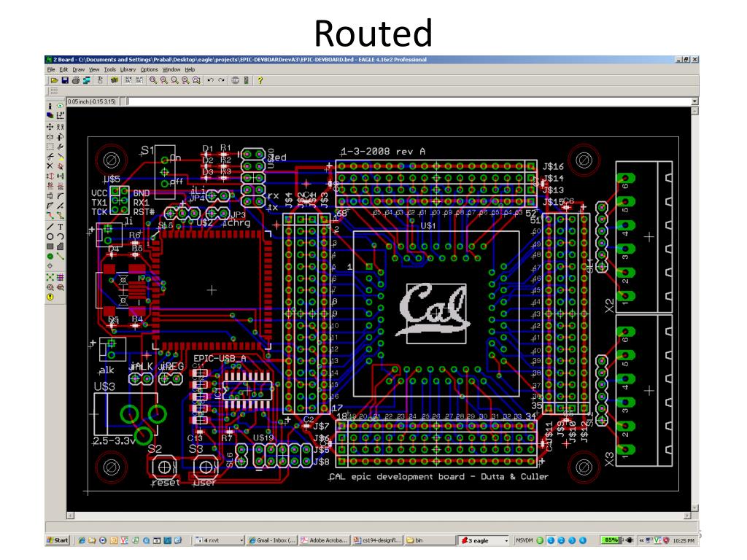The height and width of the screenshot is (560, 747).
Task: Switch to the Gmail - Inbox taskbar window
Action: [271, 540]
